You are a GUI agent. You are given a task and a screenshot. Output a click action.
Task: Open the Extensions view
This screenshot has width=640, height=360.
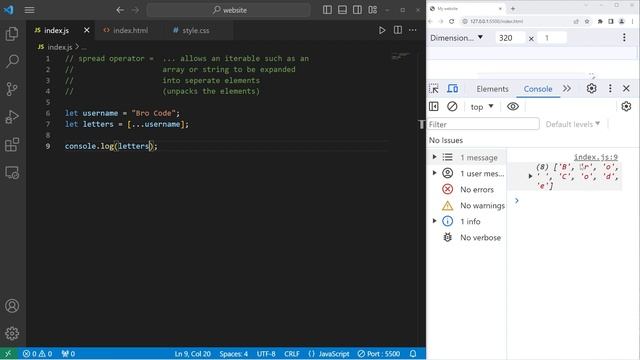pyautogui.click(x=12, y=144)
